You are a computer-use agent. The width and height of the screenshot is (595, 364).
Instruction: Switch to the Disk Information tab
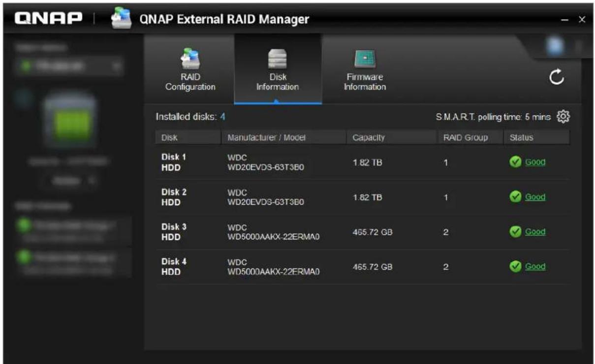(x=278, y=69)
